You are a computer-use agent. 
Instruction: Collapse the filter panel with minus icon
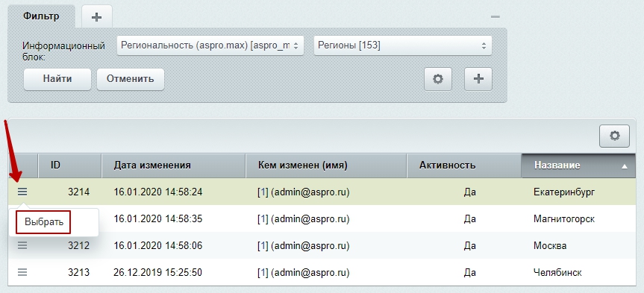pos(495,17)
